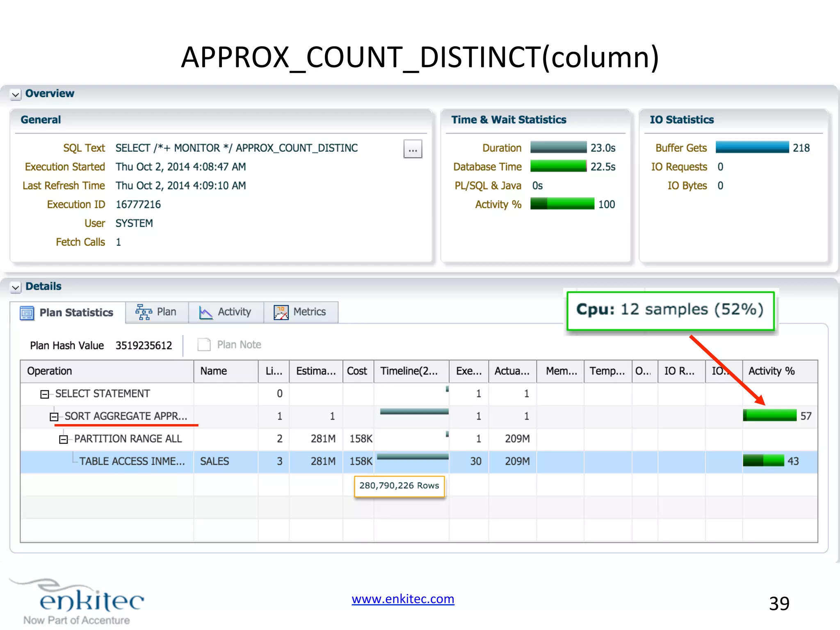Click the Operation column header

(x=107, y=371)
